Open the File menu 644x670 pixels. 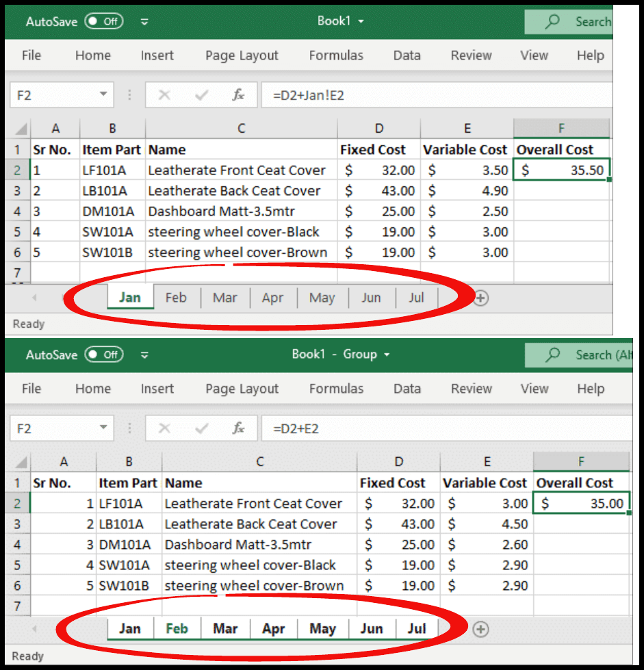click(x=31, y=55)
